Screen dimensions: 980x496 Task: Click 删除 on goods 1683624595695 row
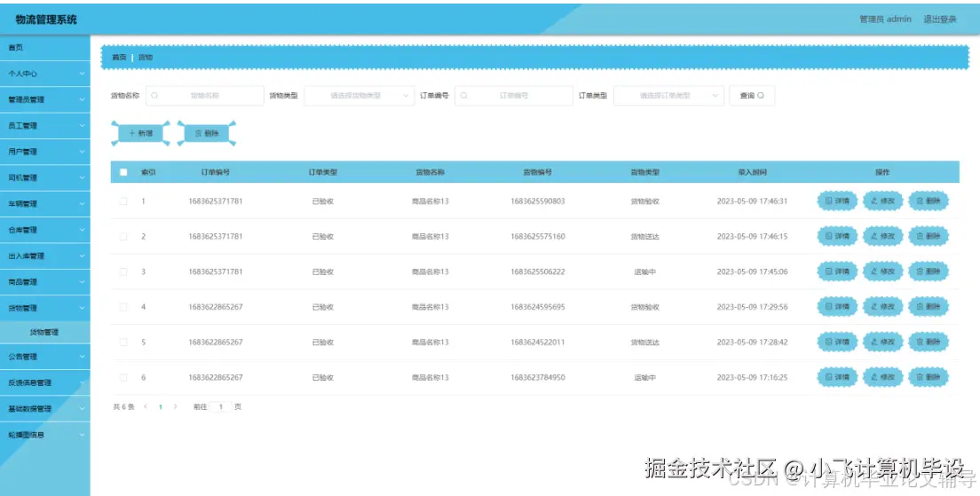tap(929, 307)
